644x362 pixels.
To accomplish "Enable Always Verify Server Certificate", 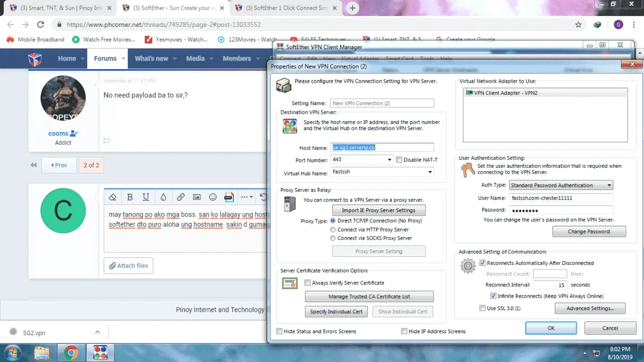I will pyautogui.click(x=308, y=283).
